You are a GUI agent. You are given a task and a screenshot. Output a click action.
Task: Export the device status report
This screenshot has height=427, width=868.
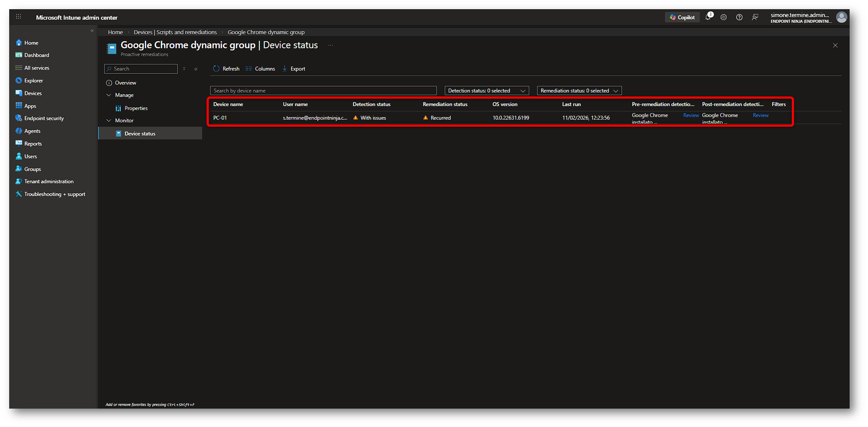(294, 69)
